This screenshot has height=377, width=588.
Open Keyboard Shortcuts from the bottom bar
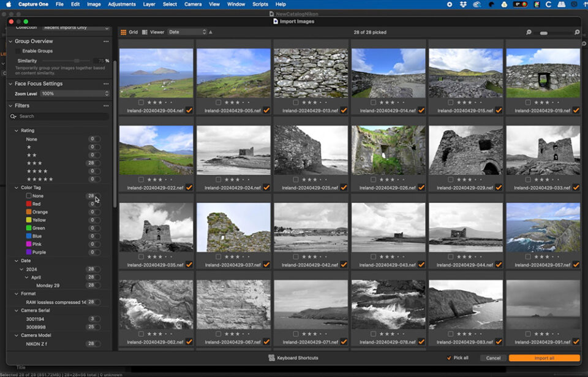click(294, 358)
